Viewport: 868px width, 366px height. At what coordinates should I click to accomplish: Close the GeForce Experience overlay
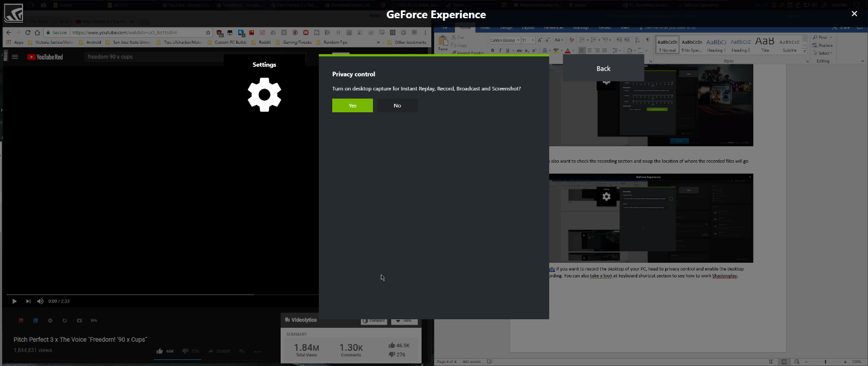(854, 13)
